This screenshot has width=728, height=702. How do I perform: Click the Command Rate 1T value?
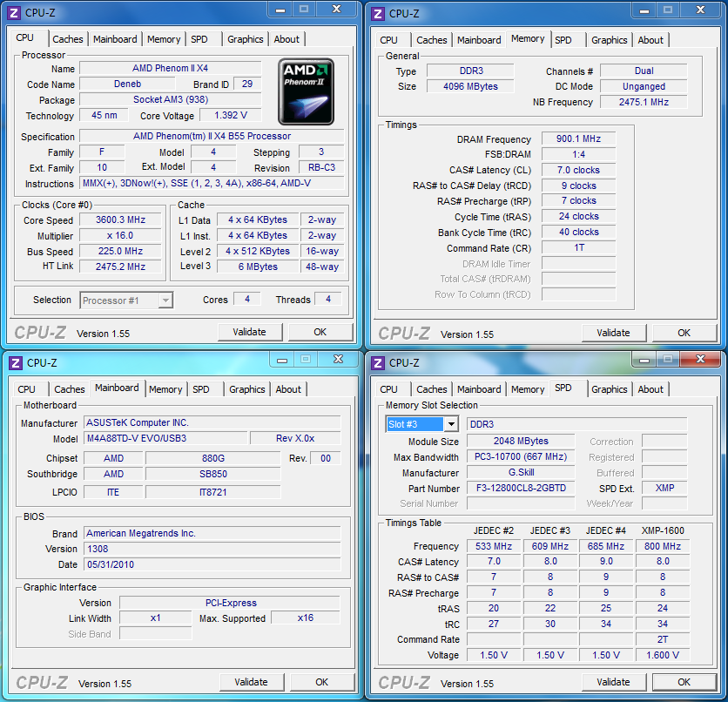pyautogui.click(x=578, y=247)
